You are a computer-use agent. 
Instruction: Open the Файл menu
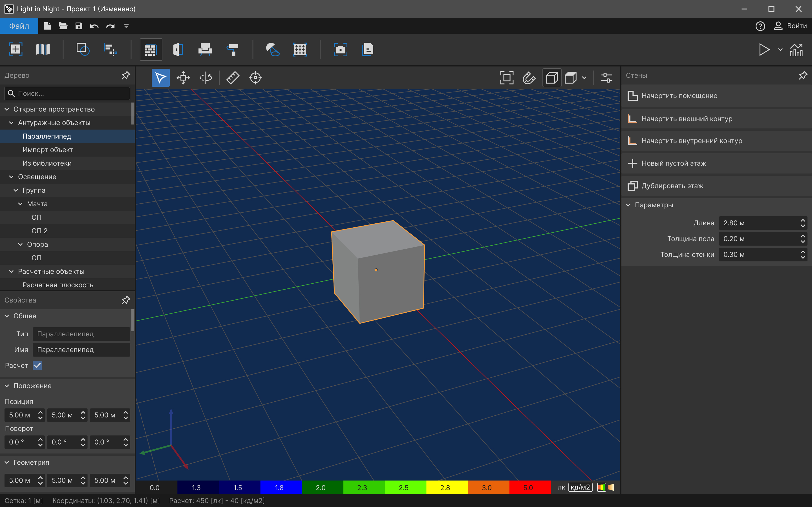click(19, 26)
